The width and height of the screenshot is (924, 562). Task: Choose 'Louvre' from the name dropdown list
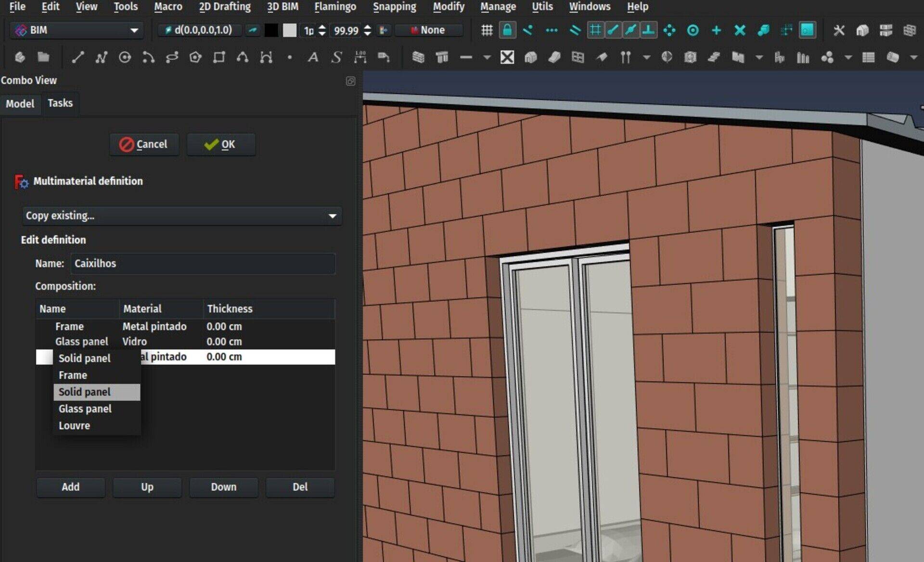[x=97, y=425]
